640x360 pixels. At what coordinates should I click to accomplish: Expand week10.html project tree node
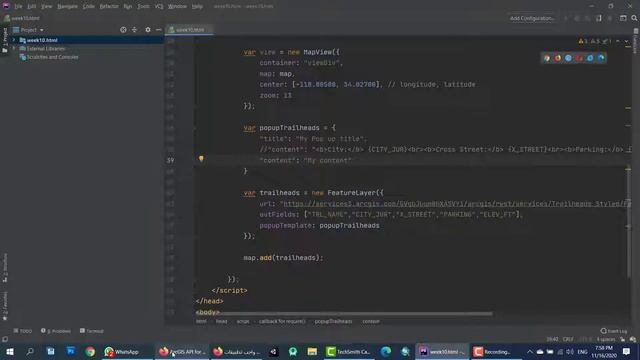14,40
